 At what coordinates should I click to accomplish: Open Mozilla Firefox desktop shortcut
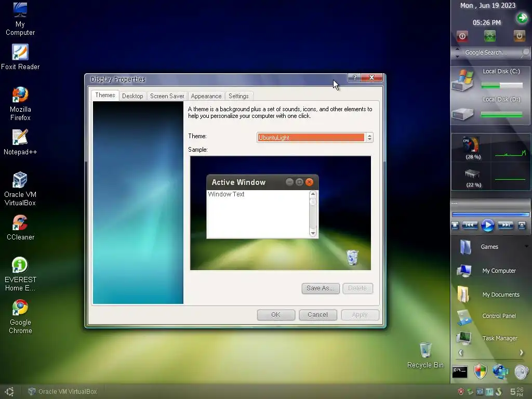tap(20, 104)
